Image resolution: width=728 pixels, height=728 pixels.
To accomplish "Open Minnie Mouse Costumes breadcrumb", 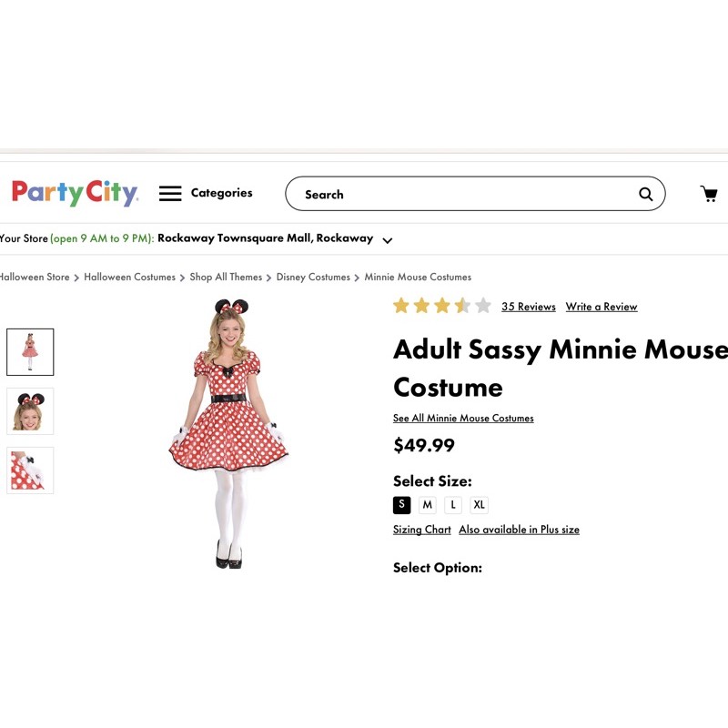I will [x=418, y=277].
